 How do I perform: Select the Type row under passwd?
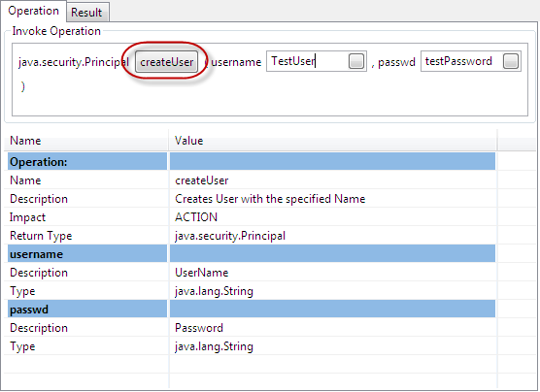(252, 346)
